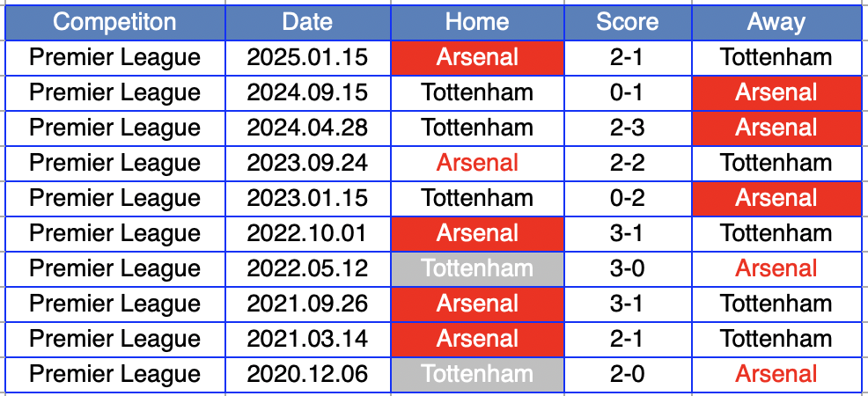This screenshot has width=868, height=396.
Task: Select the Date column header
Action: (x=307, y=22)
